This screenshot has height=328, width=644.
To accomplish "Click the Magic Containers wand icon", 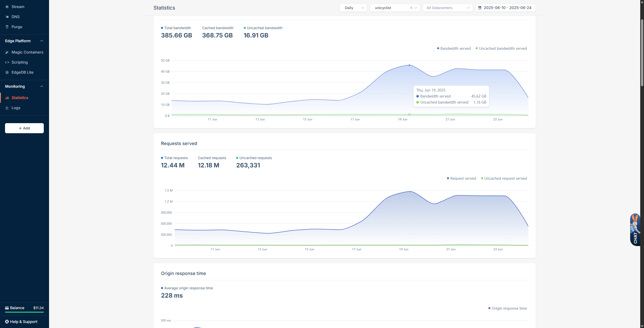I will (7, 52).
